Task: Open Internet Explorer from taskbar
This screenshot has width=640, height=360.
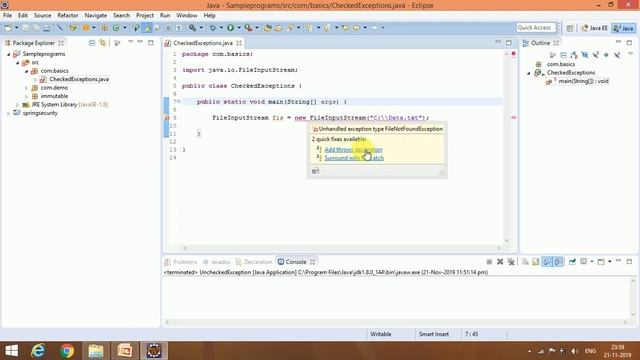Action: tap(38, 351)
